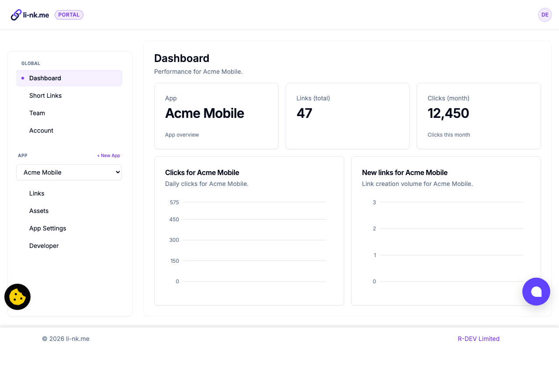Click "Performance for Acme Mobile." subtitle
Image resolution: width=559 pixels, height=392 pixels.
198,72
